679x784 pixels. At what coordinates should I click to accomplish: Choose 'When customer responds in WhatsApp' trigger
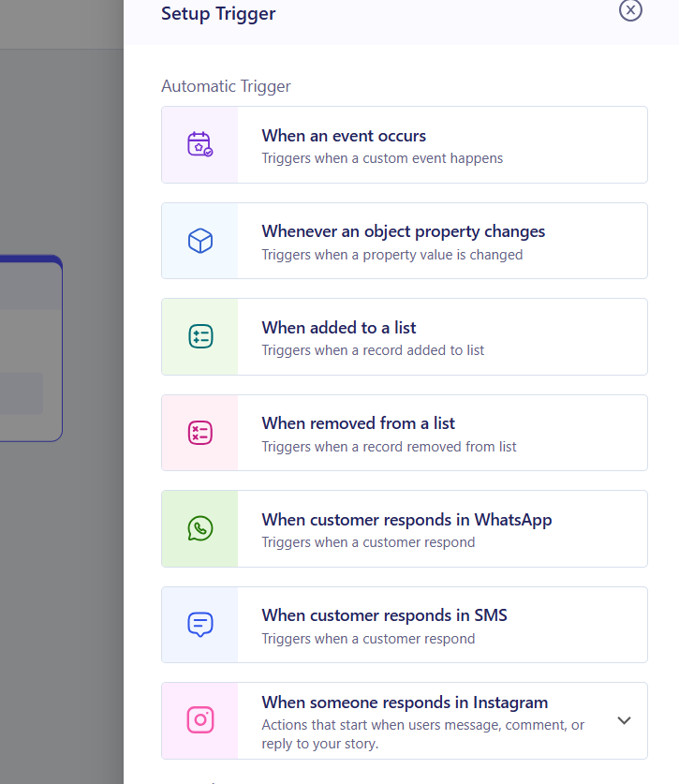pos(405,528)
